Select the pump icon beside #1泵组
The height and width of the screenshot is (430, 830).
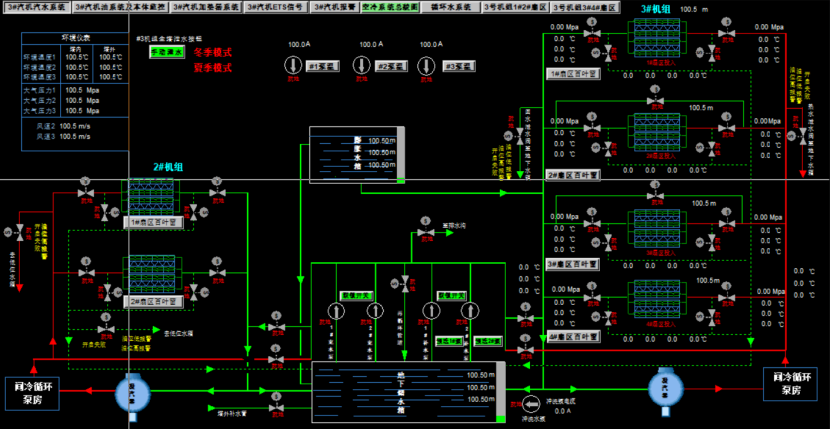292,65
